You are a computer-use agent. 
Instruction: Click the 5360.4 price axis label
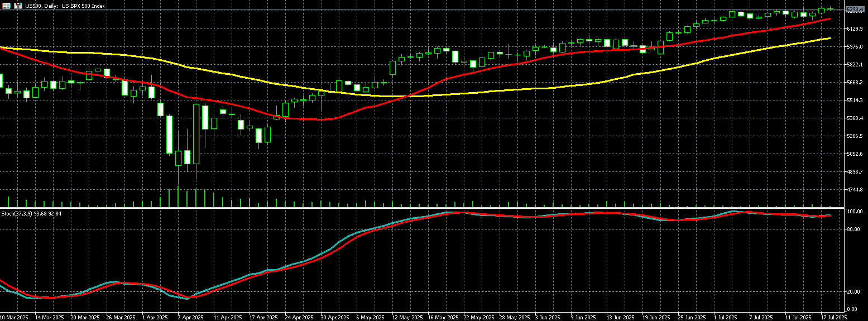(x=854, y=118)
